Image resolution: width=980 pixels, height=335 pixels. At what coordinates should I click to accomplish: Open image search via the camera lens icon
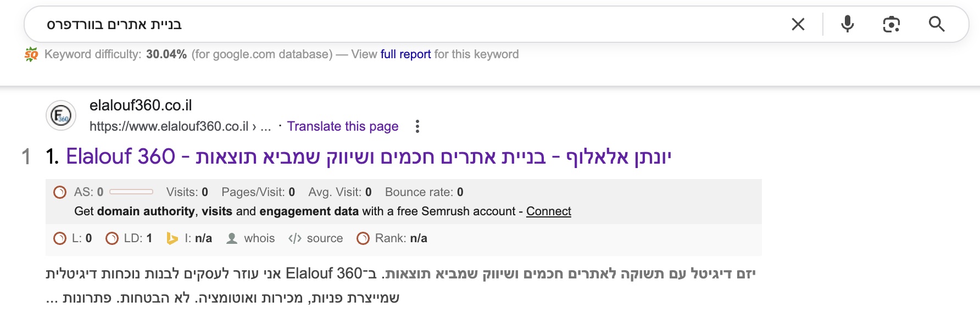pyautogui.click(x=891, y=24)
